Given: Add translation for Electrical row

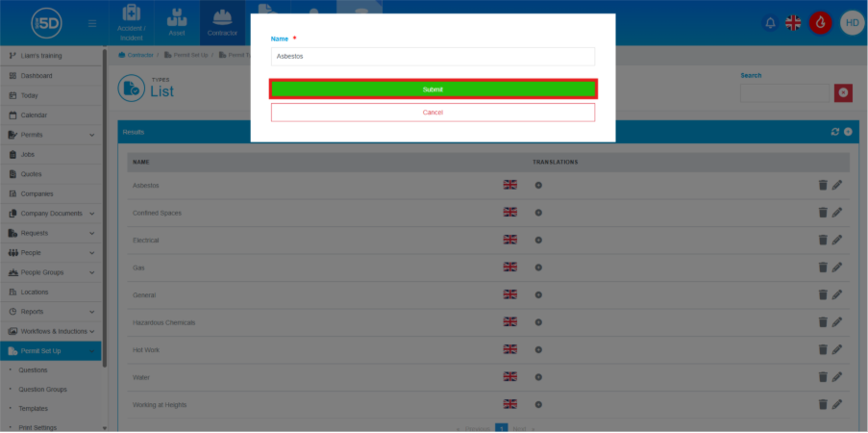Looking at the screenshot, I should (x=538, y=240).
